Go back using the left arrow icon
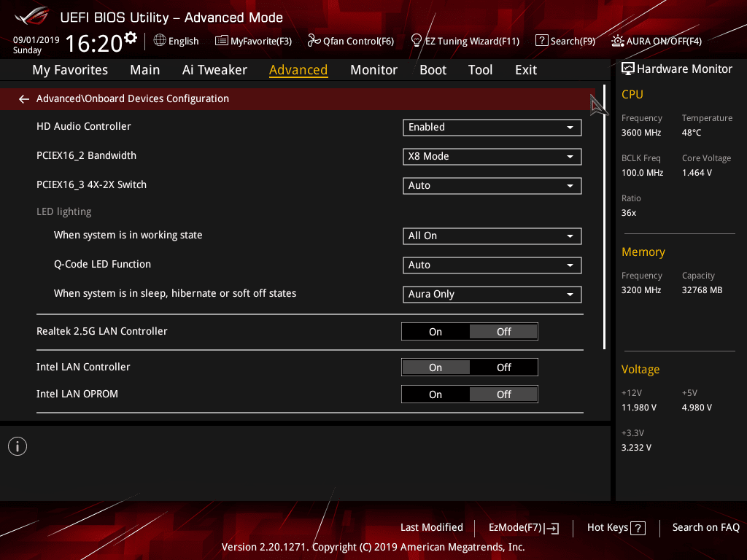The width and height of the screenshot is (747, 560). (x=24, y=98)
